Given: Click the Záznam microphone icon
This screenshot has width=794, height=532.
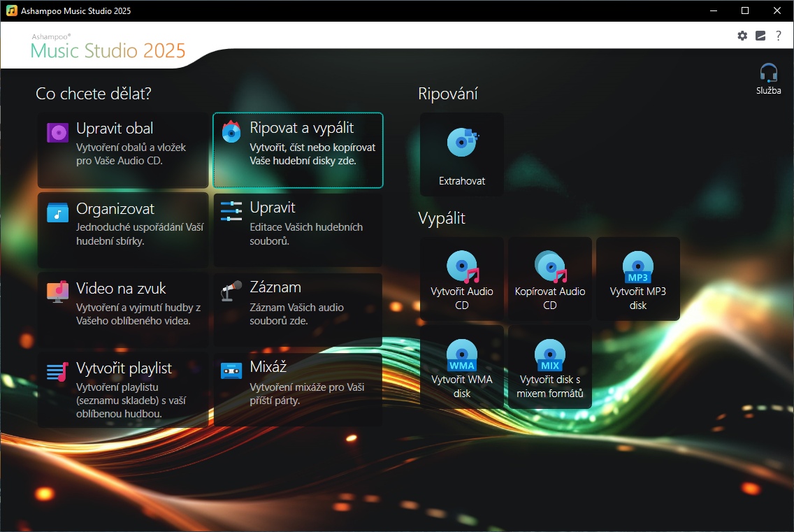Looking at the screenshot, I should point(231,291).
